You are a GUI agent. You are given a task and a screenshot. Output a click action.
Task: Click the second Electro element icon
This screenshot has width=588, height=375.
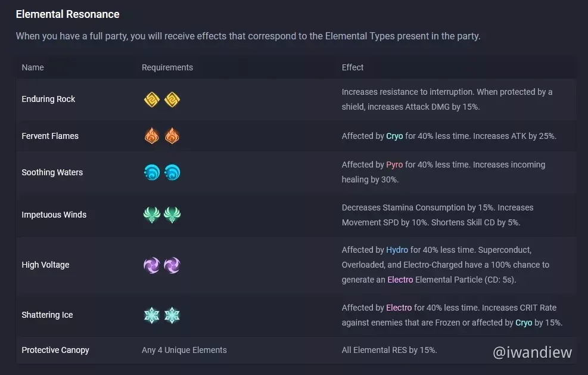[172, 265]
